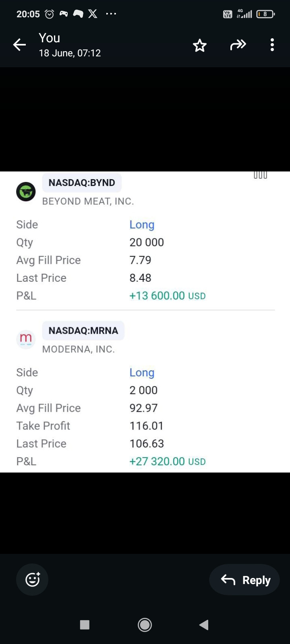Image resolution: width=290 pixels, height=644 pixels.
Task: Tap the Beyond Meat logo icon
Action: [x=26, y=192]
